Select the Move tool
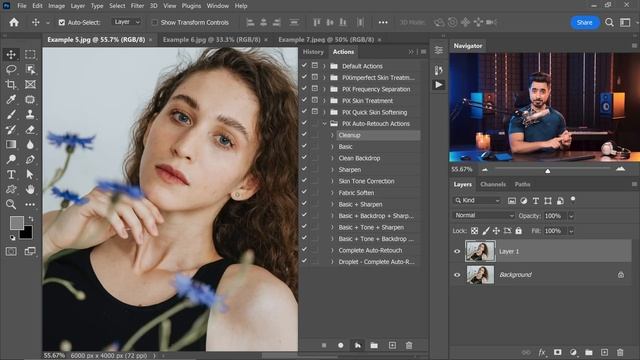Screen dimensions: 640x360 coord(11,54)
